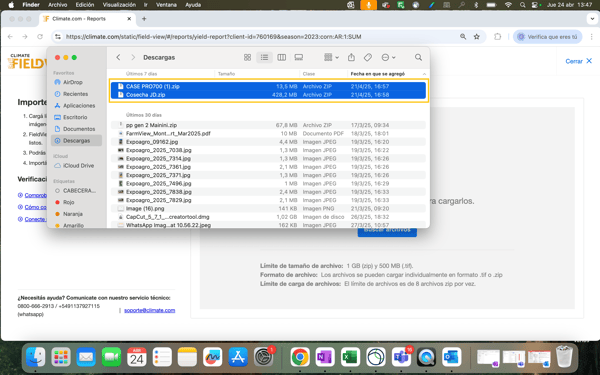Go back in Finder navigation
Screen dimensions: 600x375
point(118,57)
